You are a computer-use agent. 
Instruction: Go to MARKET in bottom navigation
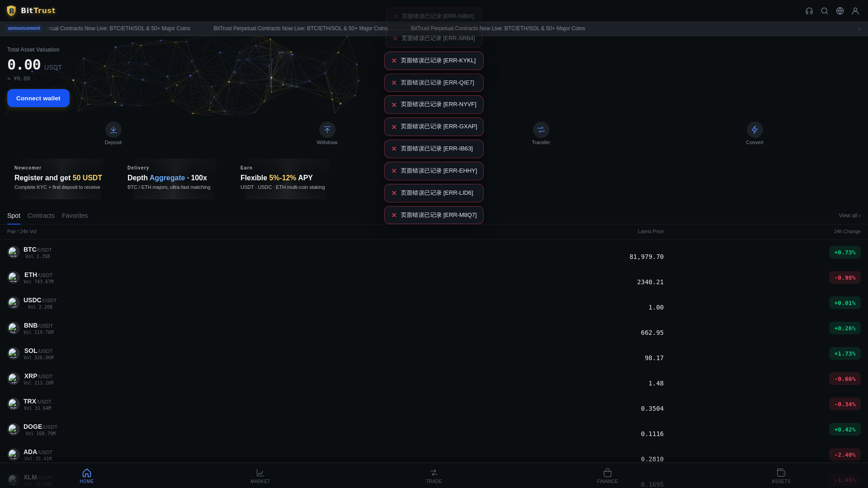pos(260,476)
